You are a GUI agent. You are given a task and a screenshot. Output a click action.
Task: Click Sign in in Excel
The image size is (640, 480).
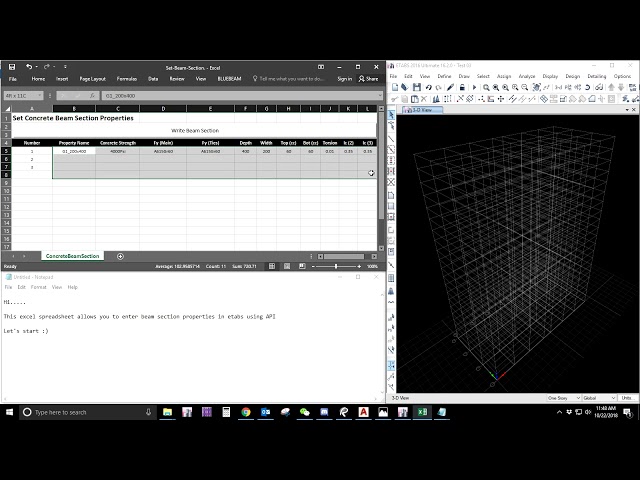344,79
